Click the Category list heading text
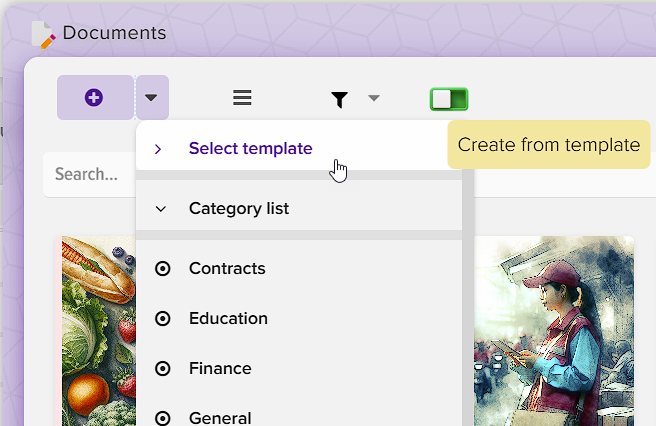This screenshot has width=656, height=426. click(x=239, y=208)
